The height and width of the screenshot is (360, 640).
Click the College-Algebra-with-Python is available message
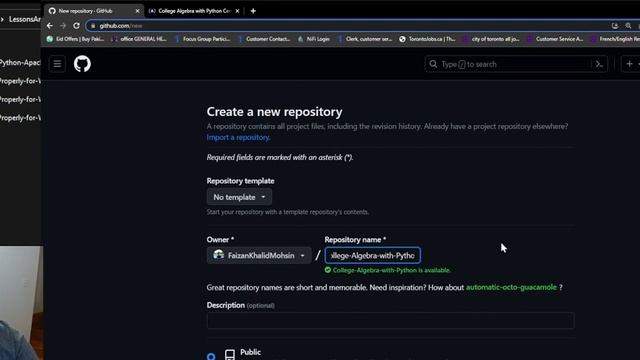pyautogui.click(x=388, y=270)
